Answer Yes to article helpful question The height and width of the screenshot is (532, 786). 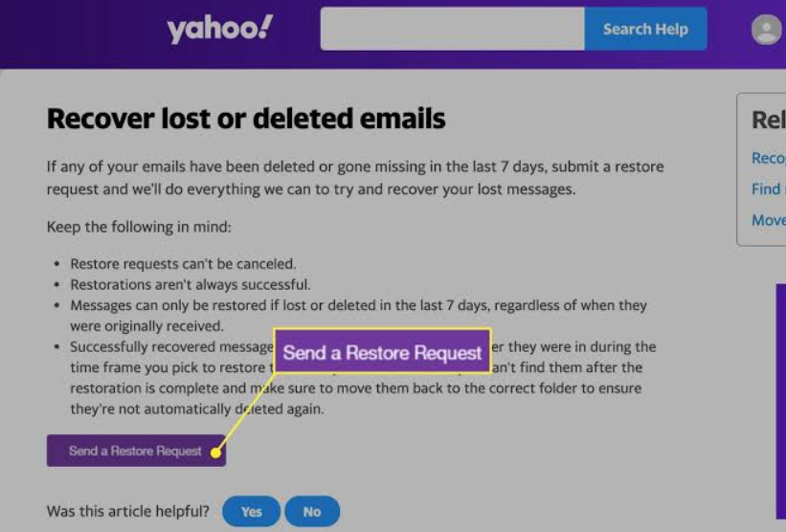pyautogui.click(x=251, y=512)
